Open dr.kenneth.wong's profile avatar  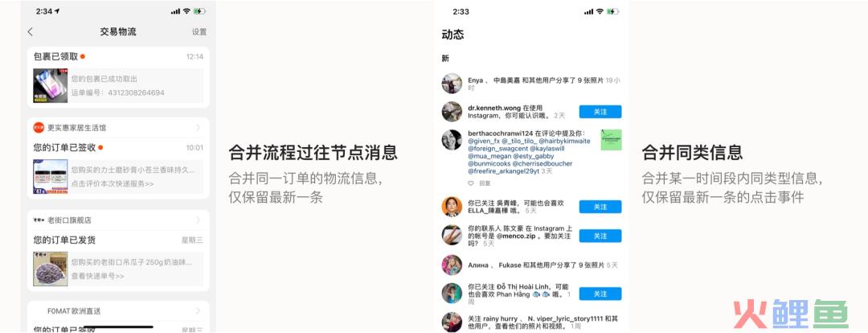click(452, 112)
